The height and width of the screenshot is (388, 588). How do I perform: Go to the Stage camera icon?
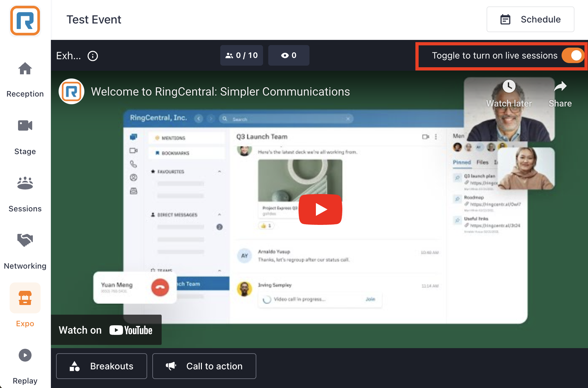(25, 125)
